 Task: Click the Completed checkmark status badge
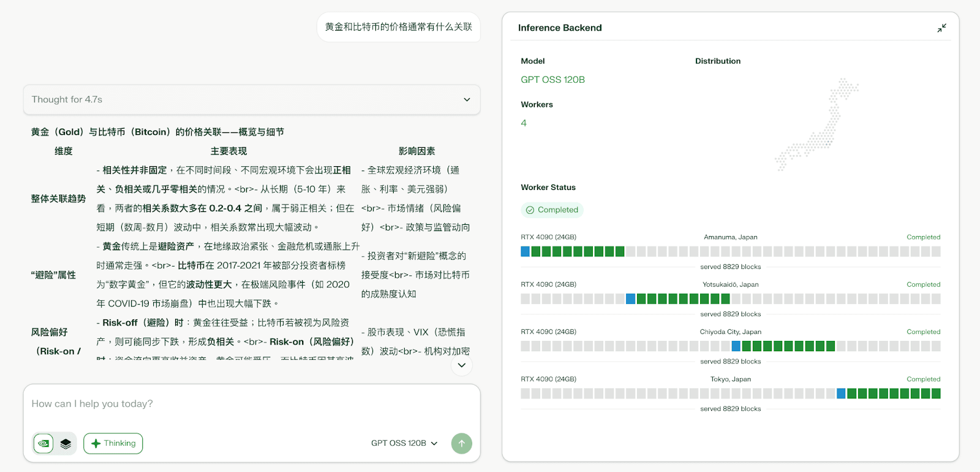pos(552,210)
